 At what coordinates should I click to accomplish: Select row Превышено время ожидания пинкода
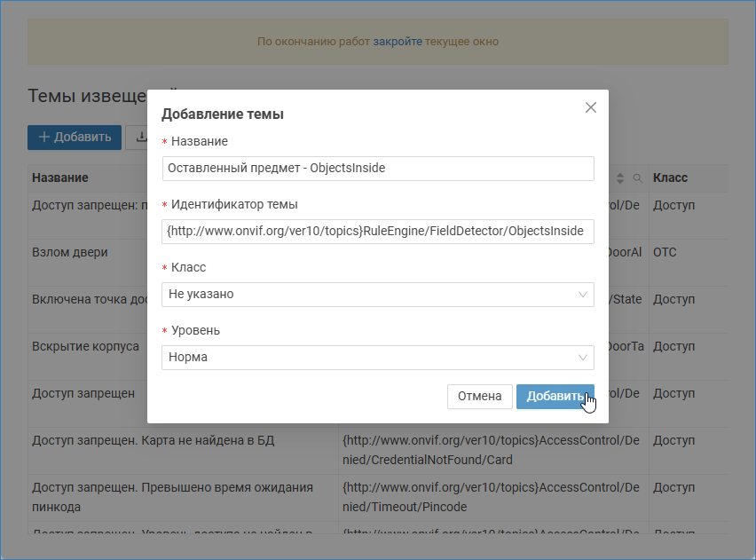[172, 496]
